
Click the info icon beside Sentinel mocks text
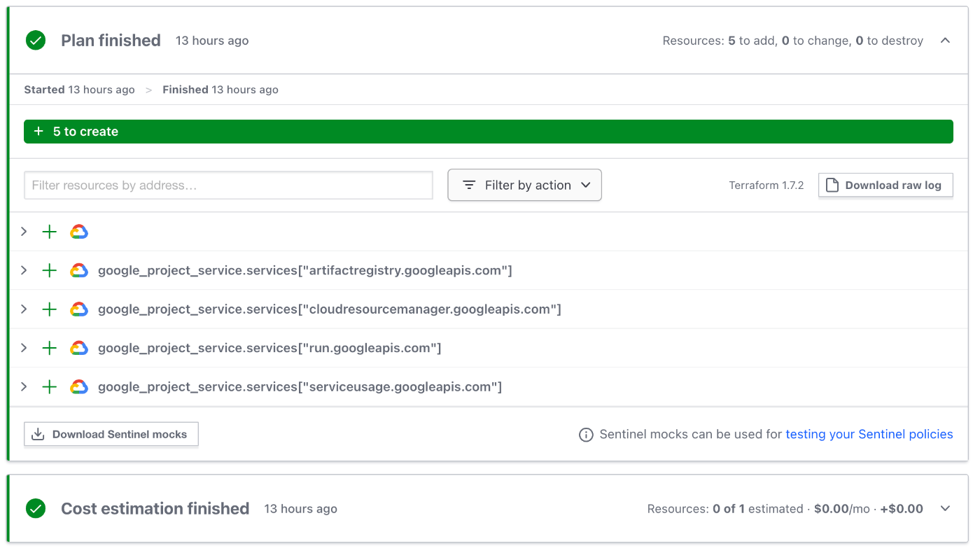point(586,435)
